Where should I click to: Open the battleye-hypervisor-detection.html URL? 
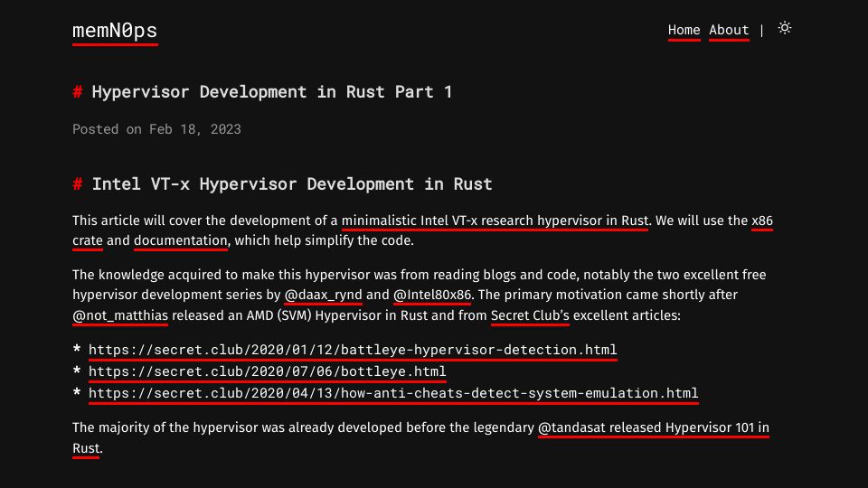(353, 351)
